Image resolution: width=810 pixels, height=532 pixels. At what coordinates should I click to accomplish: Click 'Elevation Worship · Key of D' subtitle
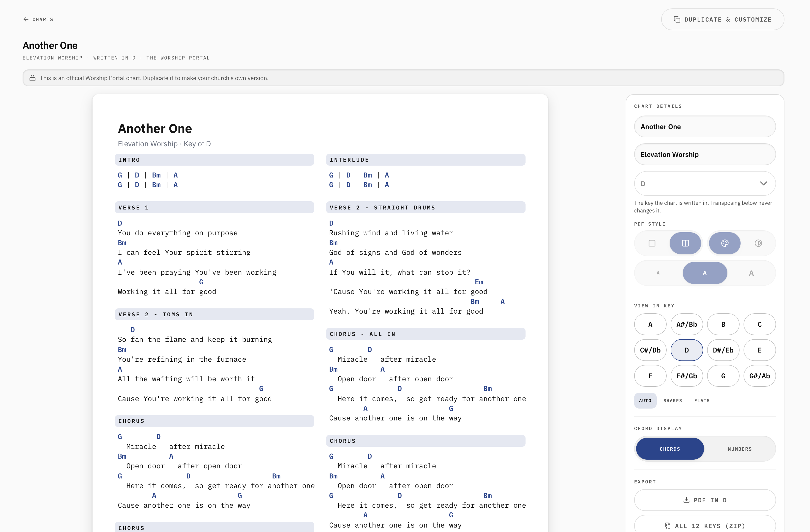pyautogui.click(x=164, y=144)
